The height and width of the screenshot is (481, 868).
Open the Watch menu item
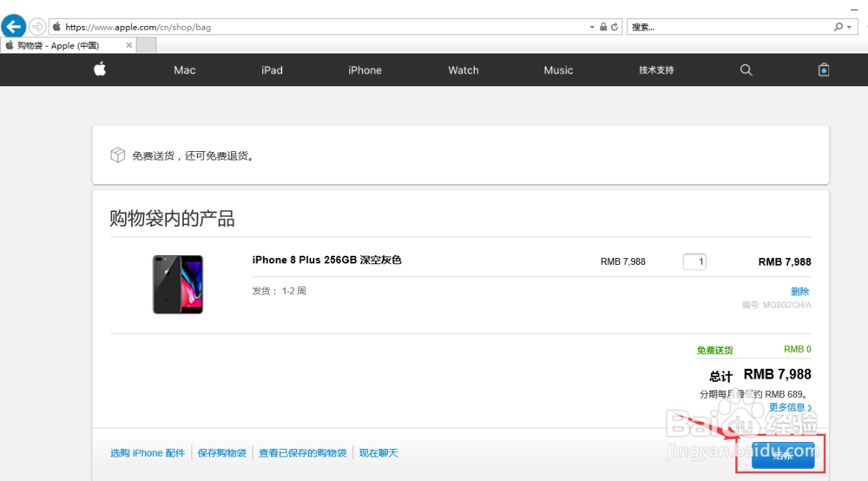point(464,70)
